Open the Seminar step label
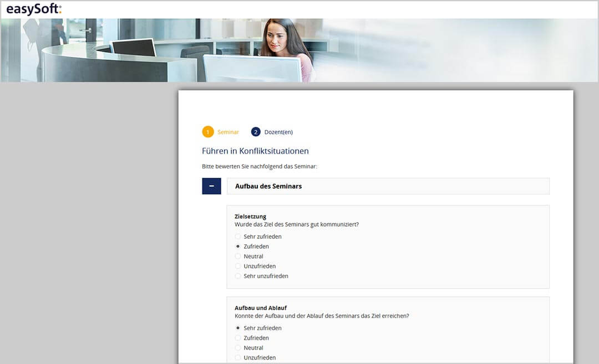Image resolution: width=599 pixels, height=364 pixels. [x=228, y=132]
